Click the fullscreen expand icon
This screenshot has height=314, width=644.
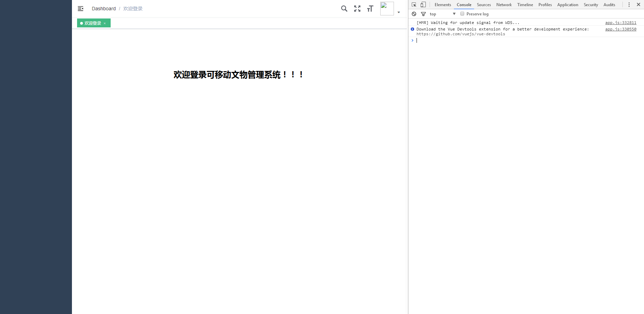[357, 9]
